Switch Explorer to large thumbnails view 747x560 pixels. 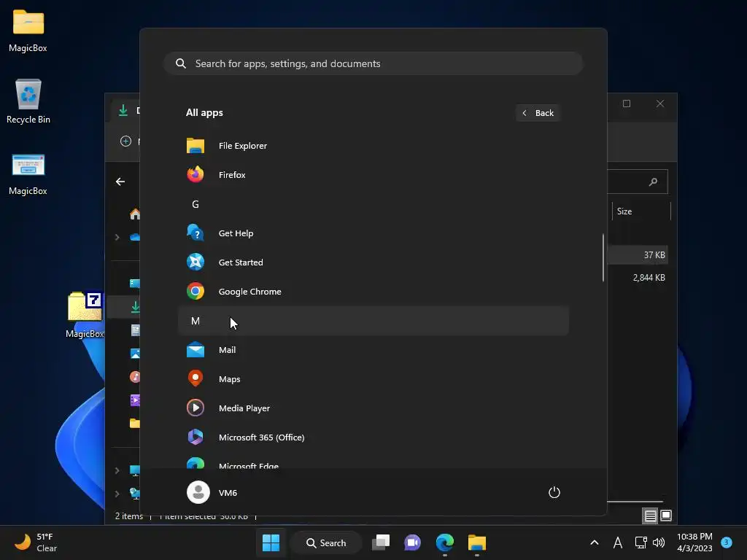tap(666, 516)
